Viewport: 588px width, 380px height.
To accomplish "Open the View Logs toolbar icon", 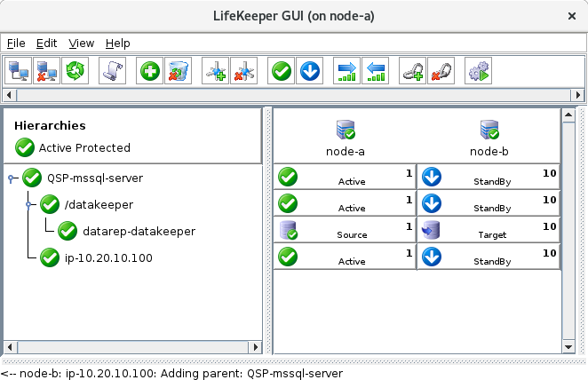I will [112, 72].
